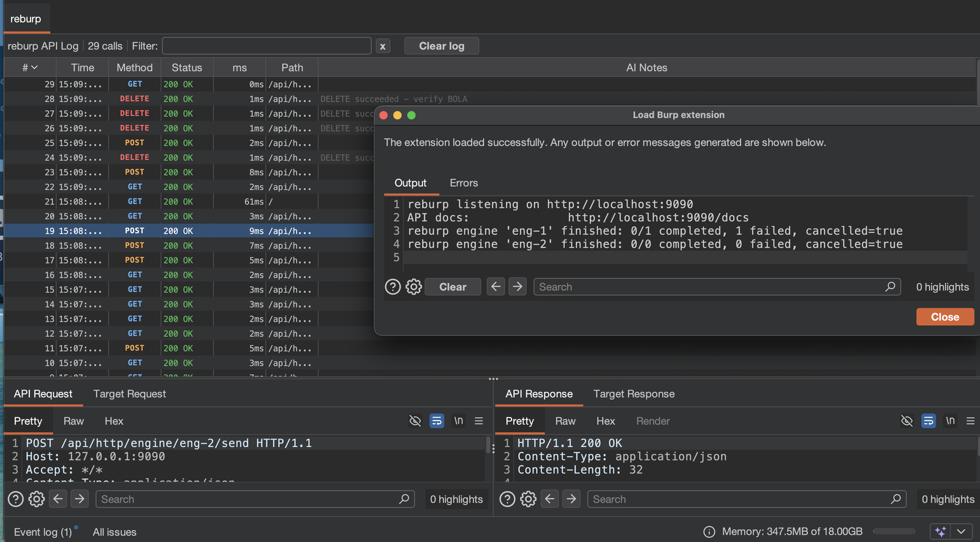The width and height of the screenshot is (980, 542).
Task: Toggle \n newline display in API Request editor
Action: [x=458, y=421]
